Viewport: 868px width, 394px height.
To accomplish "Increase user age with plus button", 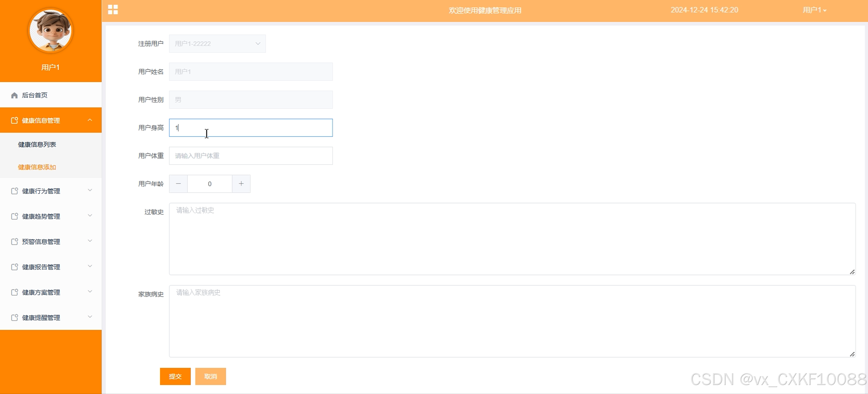I will pyautogui.click(x=241, y=184).
